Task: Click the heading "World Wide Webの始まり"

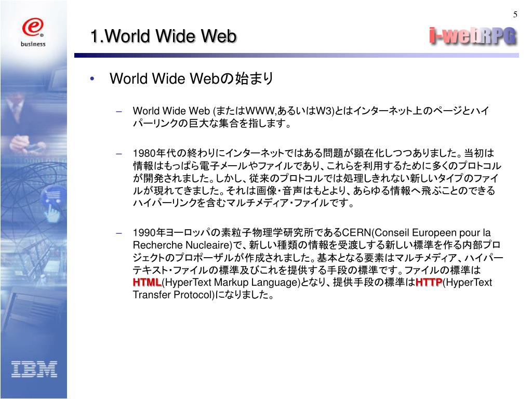Action: 192,78
